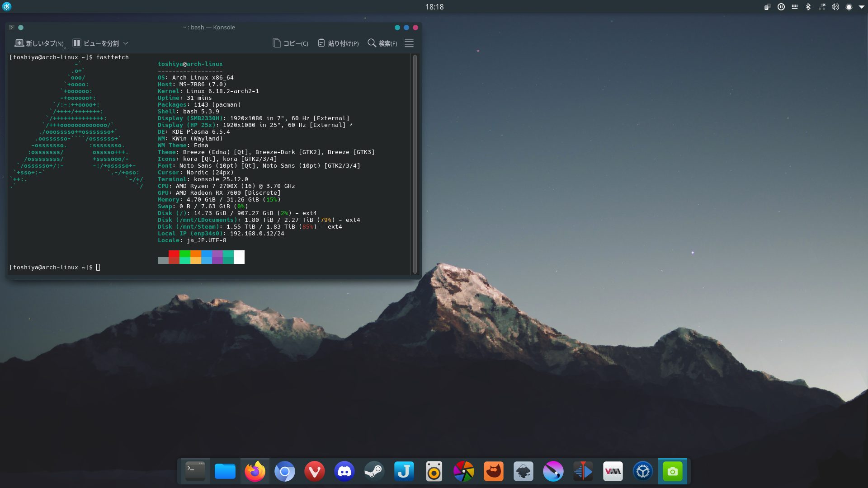Click the copy icon in the Konsole toolbar
The height and width of the screenshot is (488, 868).
point(277,43)
